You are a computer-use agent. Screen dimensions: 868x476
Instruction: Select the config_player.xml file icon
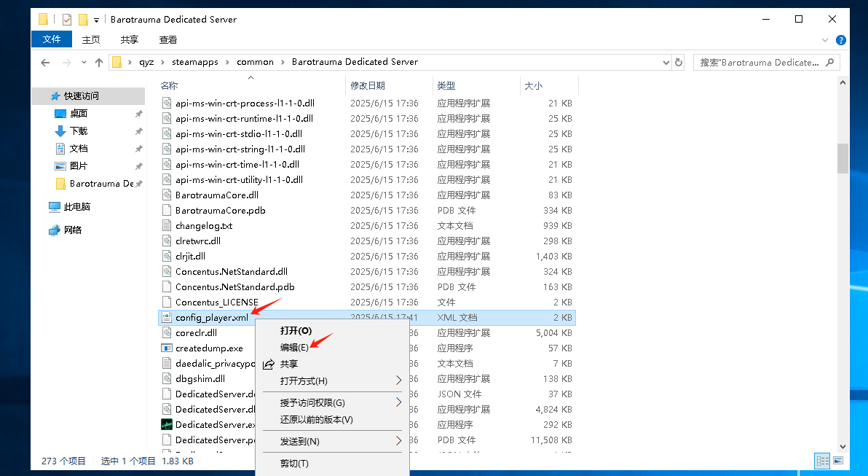tap(166, 318)
